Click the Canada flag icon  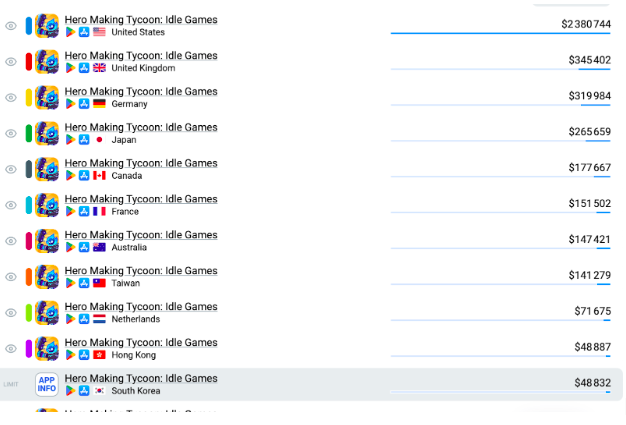(x=99, y=176)
